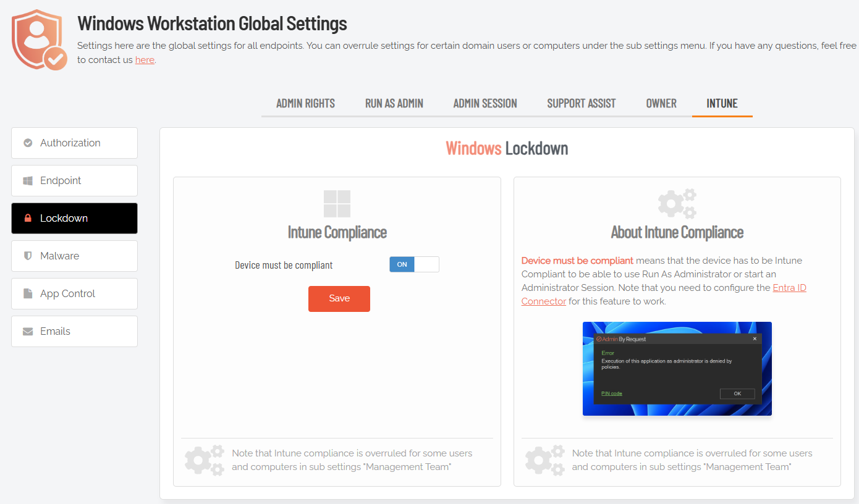The height and width of the screenshot is (504, 859).
Task: Click the App Control document icon
Action: (28, 294)
